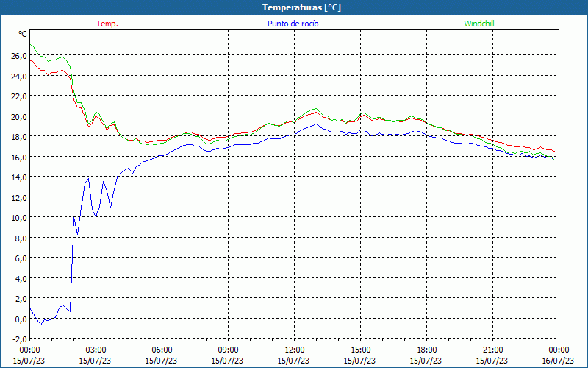
Task: Click the 6,0 y-axis value
Action: click(x=21, y=258)
